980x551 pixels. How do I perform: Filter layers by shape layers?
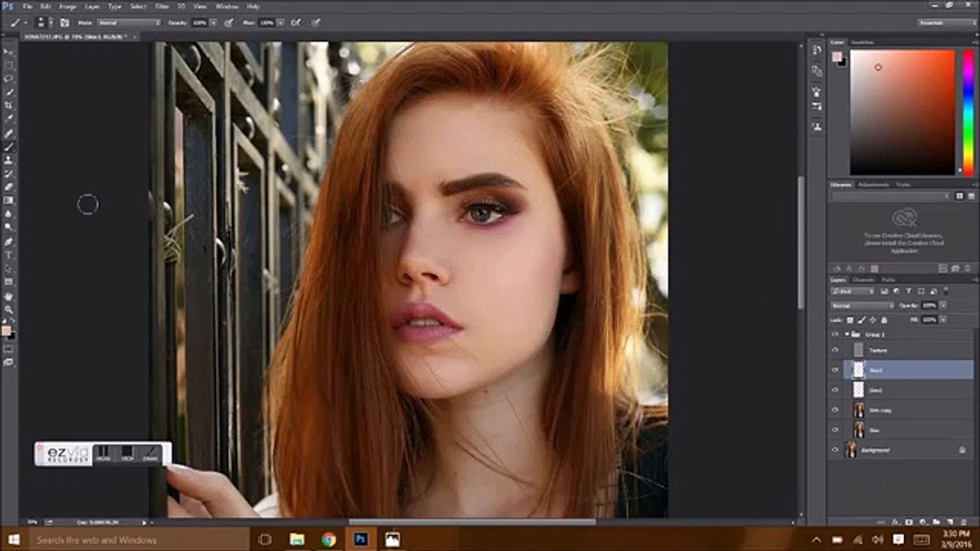click(921, 292)
